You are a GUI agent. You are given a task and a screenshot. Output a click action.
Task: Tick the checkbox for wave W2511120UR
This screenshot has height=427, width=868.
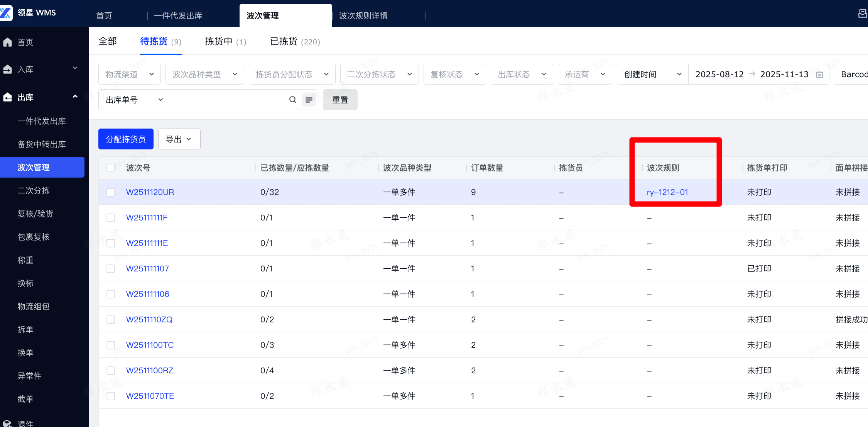tap(111, 192)
